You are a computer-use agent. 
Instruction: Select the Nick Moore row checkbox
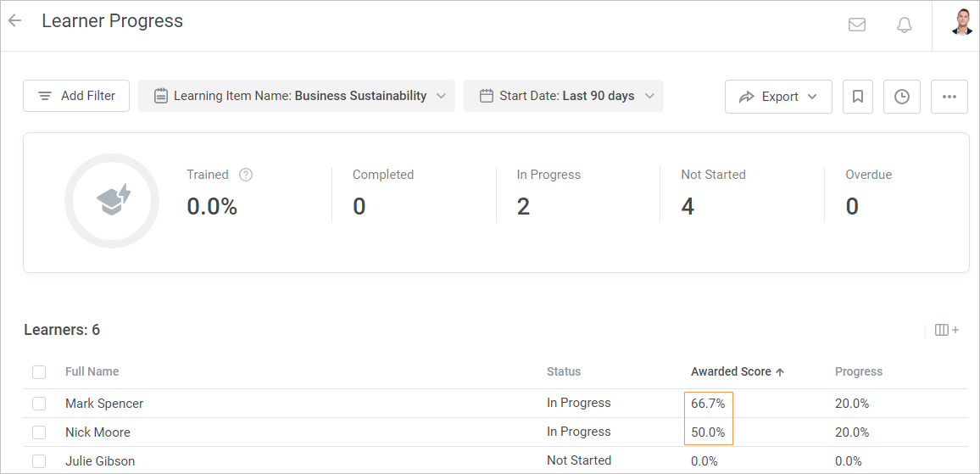(x=39, y=432)
